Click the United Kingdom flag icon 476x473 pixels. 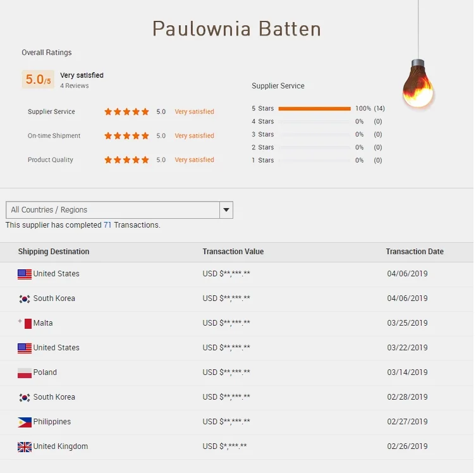coord(25,446)
